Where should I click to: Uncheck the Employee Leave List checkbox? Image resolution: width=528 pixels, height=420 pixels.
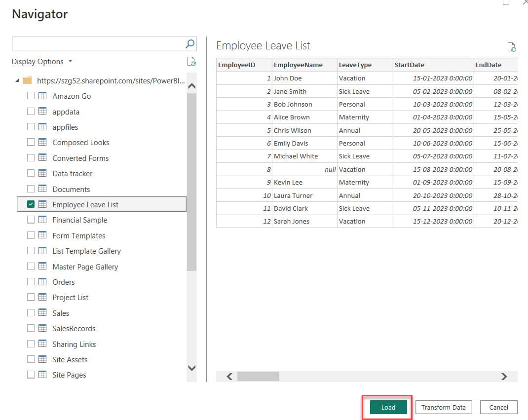(x=31, y=204)
